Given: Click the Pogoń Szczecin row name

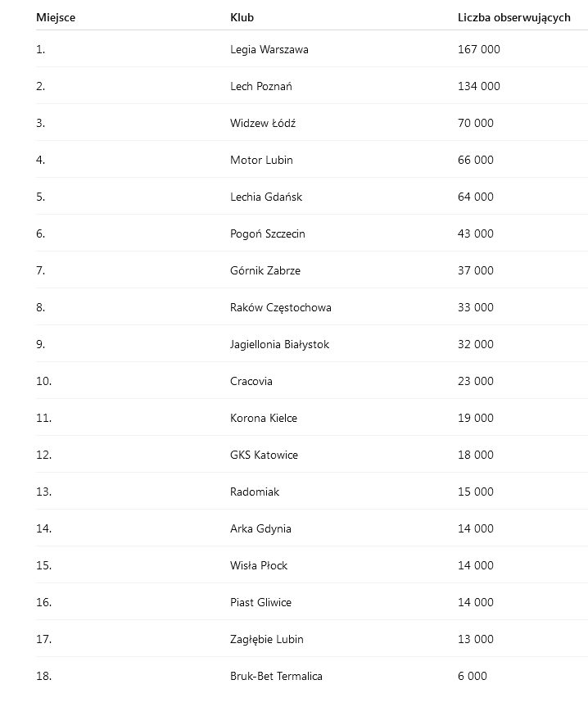Looking at the screenshot, I should coord(268,233).
